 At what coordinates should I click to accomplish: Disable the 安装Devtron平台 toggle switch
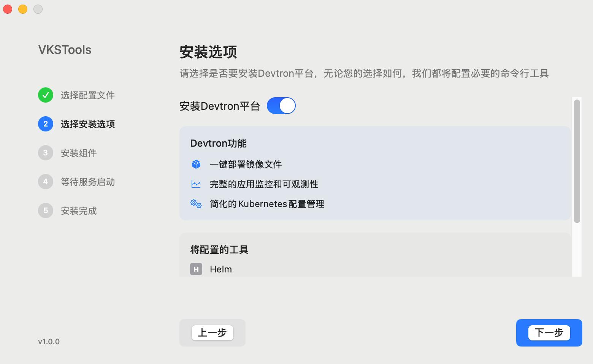click(x=281, y=106)
